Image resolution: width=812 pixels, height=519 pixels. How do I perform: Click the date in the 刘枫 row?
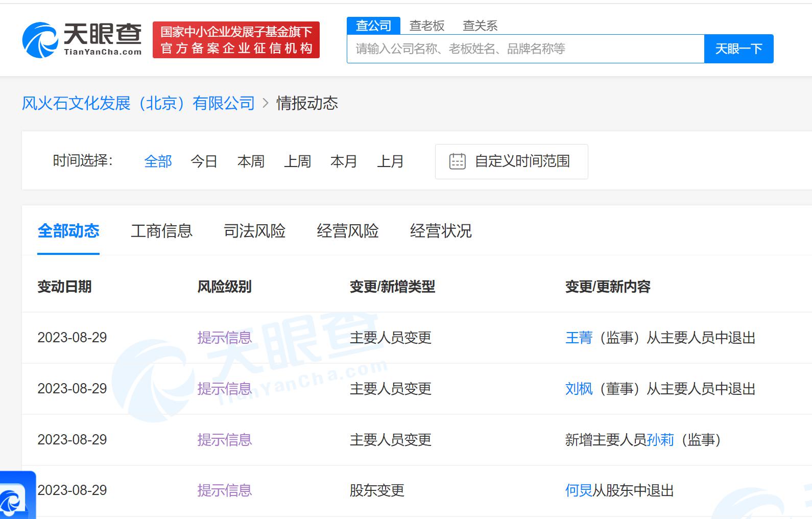click(72, 389)
